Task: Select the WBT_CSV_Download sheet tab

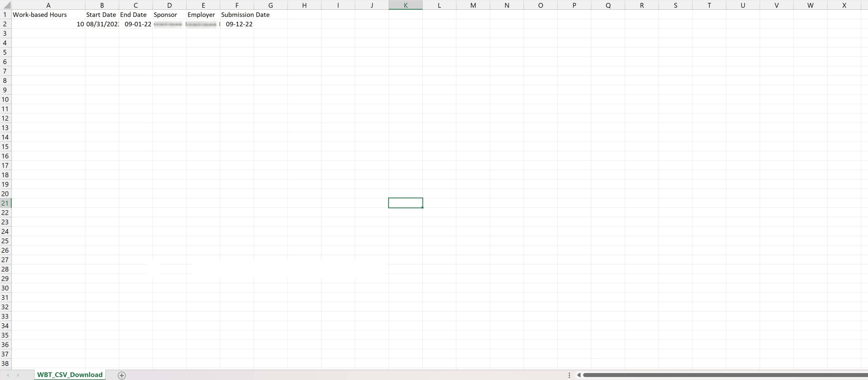Action: coord(70,375)
